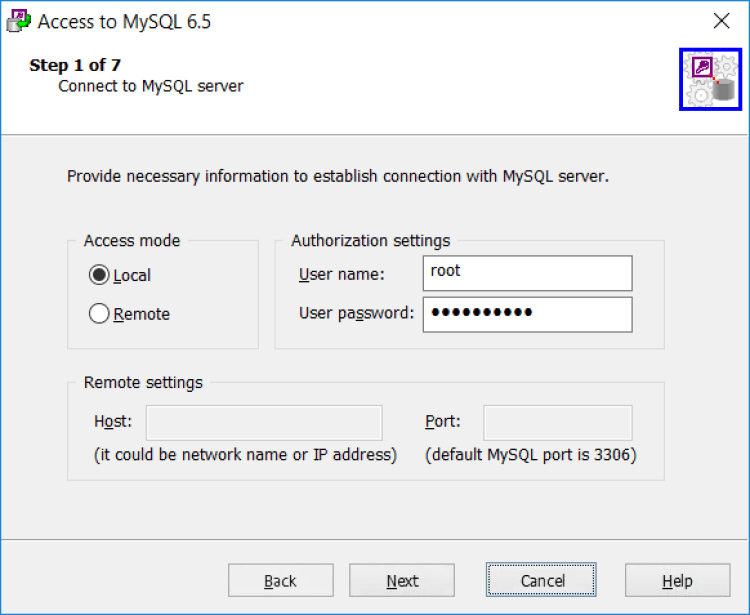Open Help for this wizard step
Viewport: 750px width, 615px height.
[677, 581]
